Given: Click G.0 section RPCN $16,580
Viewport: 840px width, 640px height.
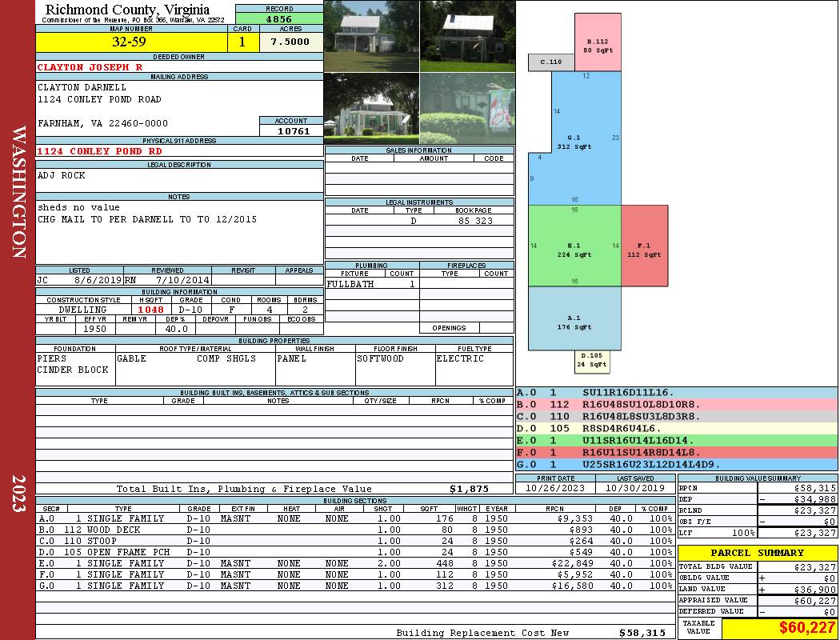Looking at the screenshot, I should [x=572, y=586].
